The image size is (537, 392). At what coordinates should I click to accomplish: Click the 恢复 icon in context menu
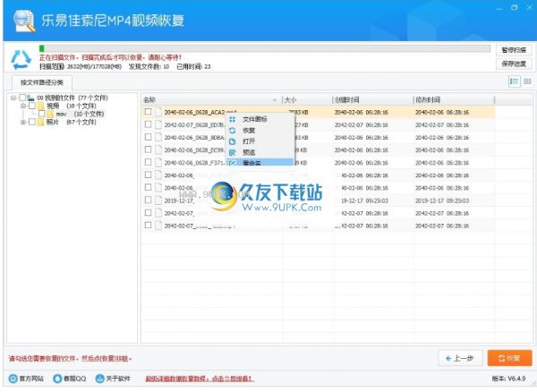[234, 130]
